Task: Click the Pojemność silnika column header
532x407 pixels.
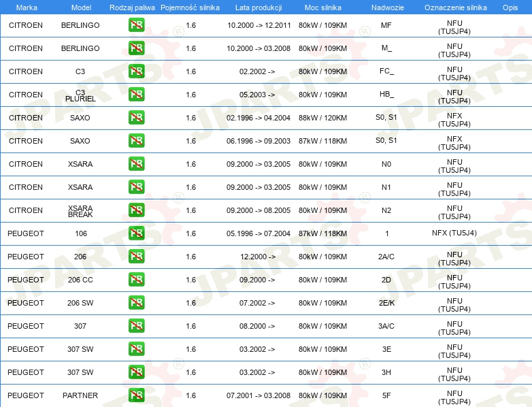Action: click(x=190, y=7)
